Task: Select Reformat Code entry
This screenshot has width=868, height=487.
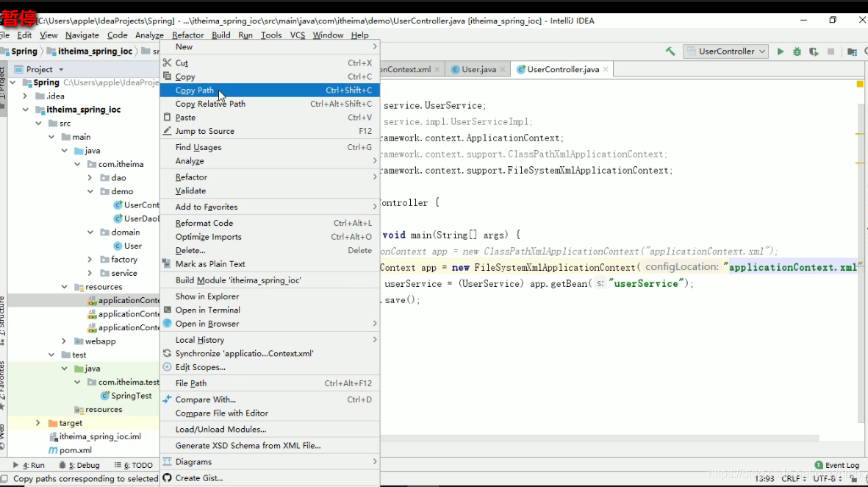Action: tap(270, 223)
